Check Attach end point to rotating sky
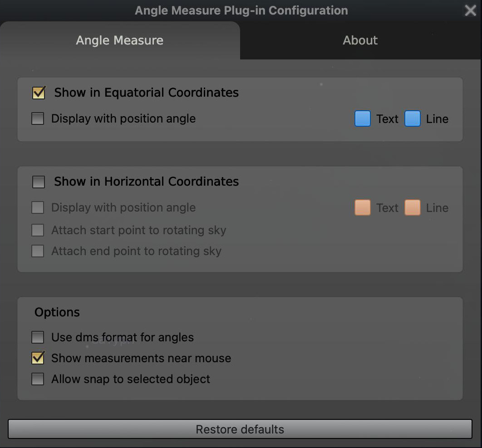 coord(38,251)
